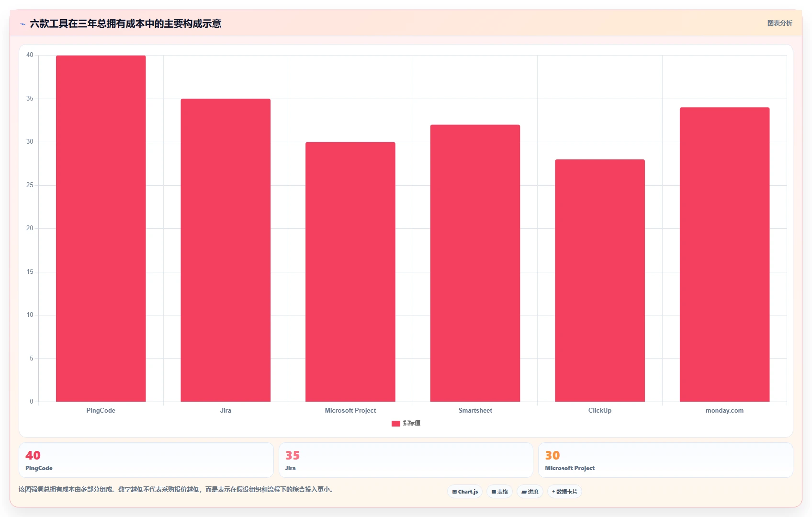Click the ClickUp axis label

tap(599, 410)
